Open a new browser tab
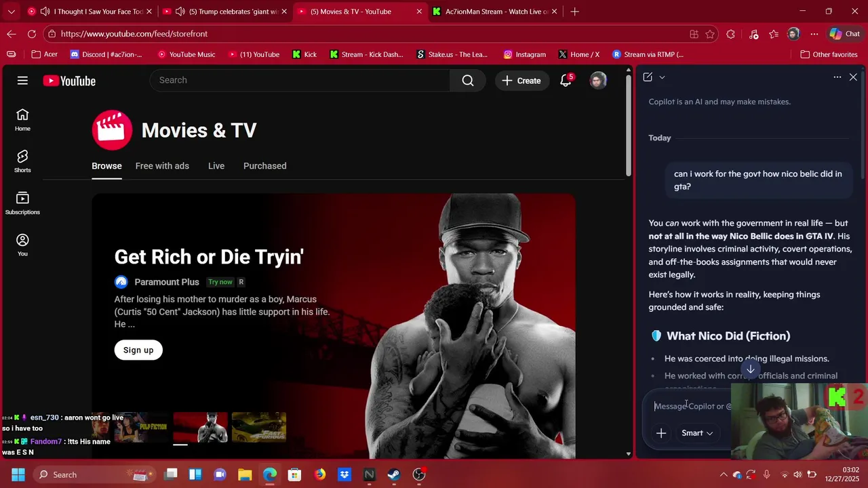The height and width of the screenshot is (488, 868). (574, 12)
